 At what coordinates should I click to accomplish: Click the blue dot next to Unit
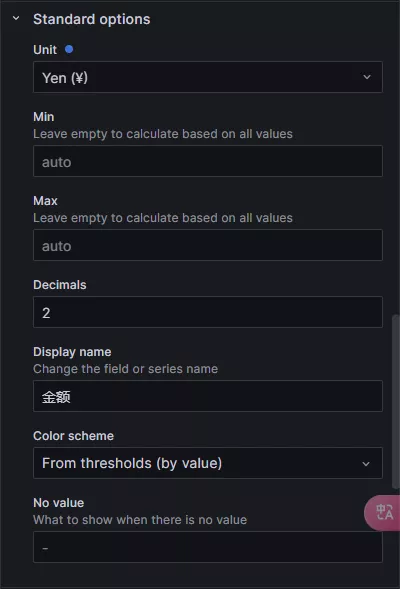69,49
